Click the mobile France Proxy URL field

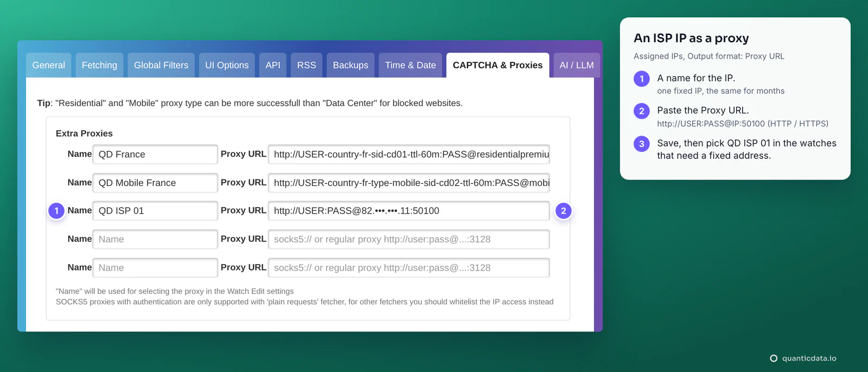coord(409,183)
